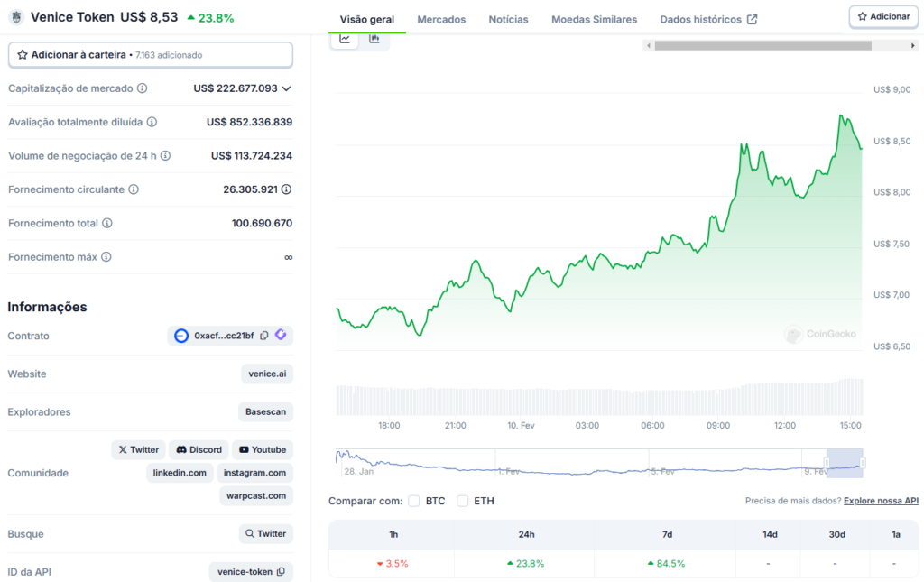Open info icon beside Fornecimento circulante label
Image resolution: width=924 pixels, height=582 pixels.
(134, 189)
